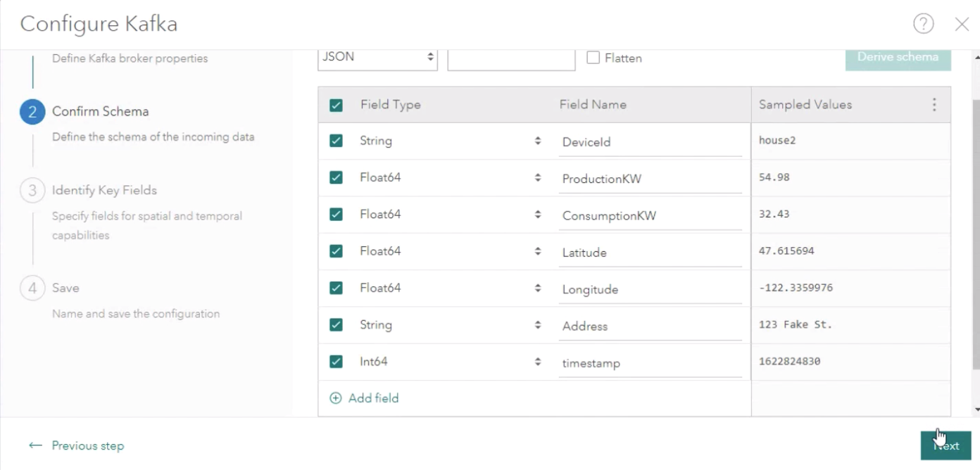
Task: Open the JSON data format dropdown
Action: point(377,59)
